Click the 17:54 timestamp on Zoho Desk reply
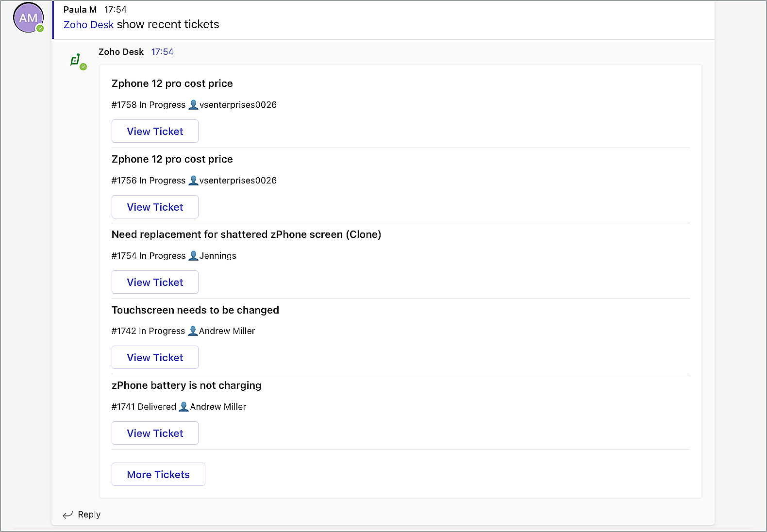Viewport: 767px width, 532px height. [x=162, y=52]
